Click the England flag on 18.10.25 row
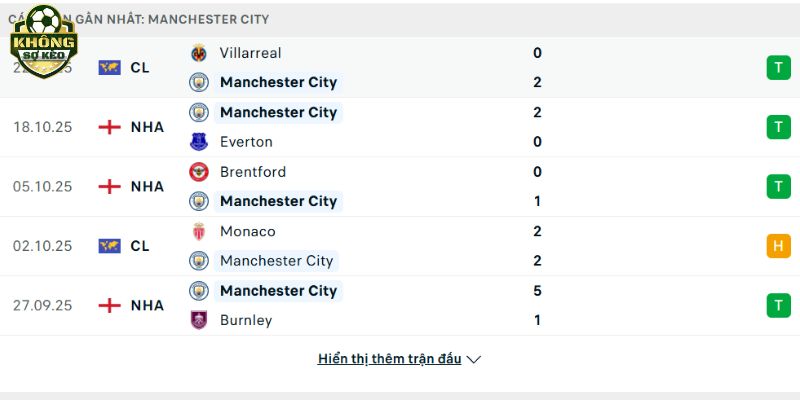Viewport: 800px width, 400px height. tap(109, 127)
